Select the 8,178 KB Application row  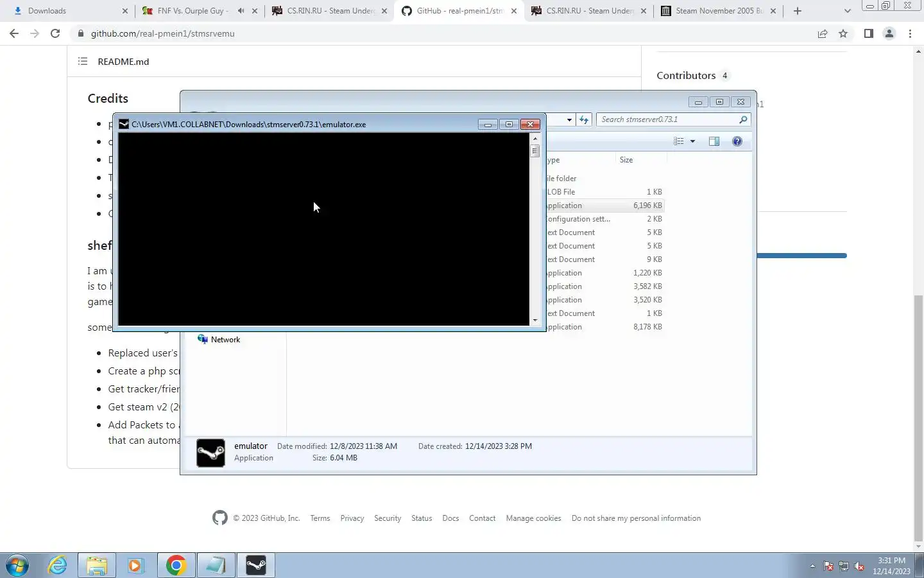click(x=604, y=327)
